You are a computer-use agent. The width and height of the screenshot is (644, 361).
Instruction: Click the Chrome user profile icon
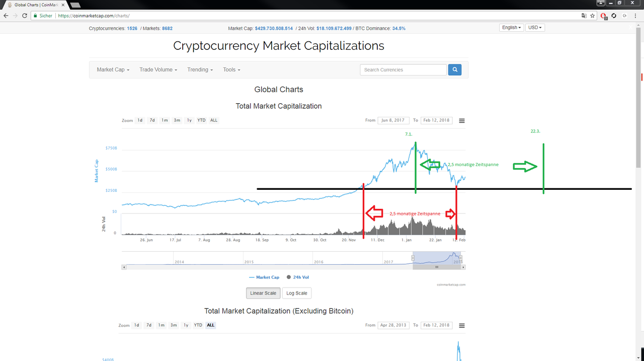pyautogui.click(x=601, y=3)
